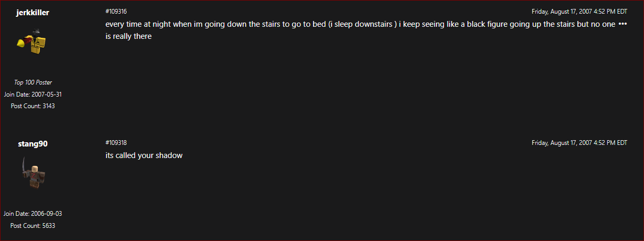Click the 'its called your shadow' reply text
This screenshot has height=241, width=644.
coord(144,155)
